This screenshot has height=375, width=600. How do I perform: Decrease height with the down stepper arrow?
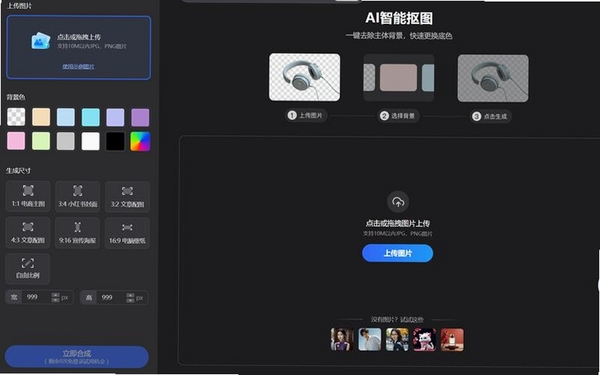[x=130, y=300]
